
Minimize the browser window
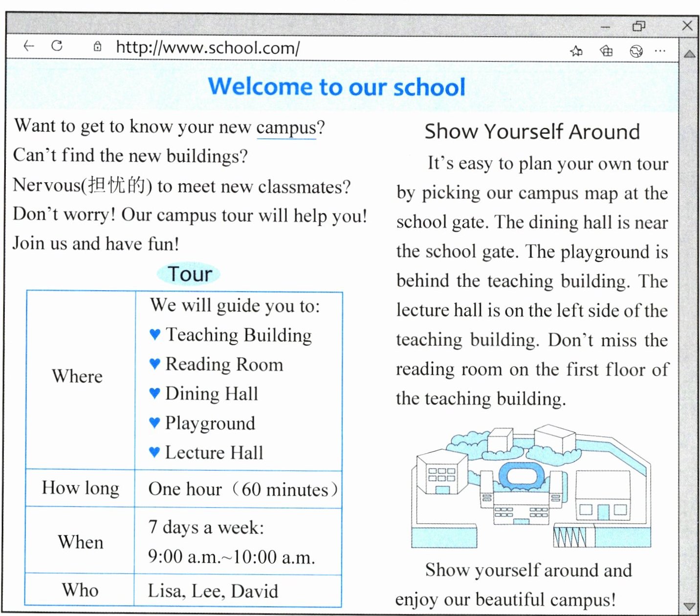(x=606, y=27)
